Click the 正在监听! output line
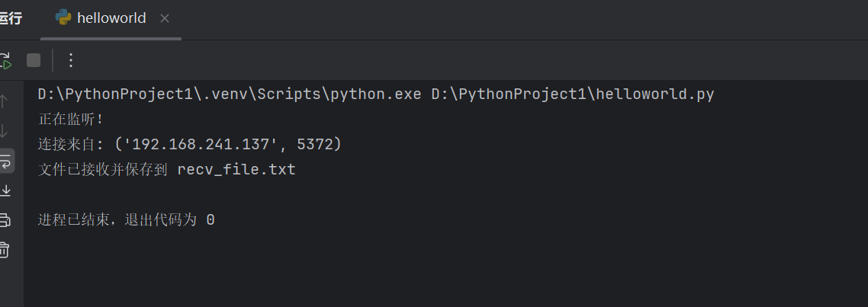This screenshot has height=307, width=868. (71, 120)
